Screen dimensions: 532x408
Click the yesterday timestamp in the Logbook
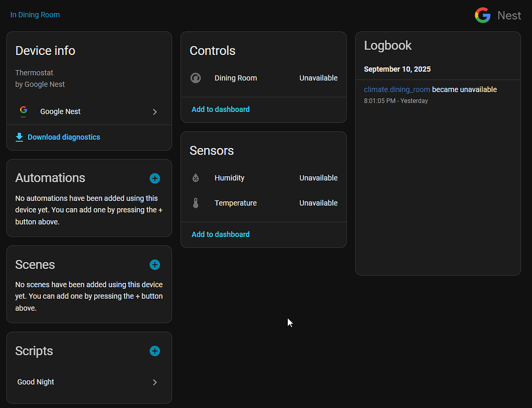[395, 101]
